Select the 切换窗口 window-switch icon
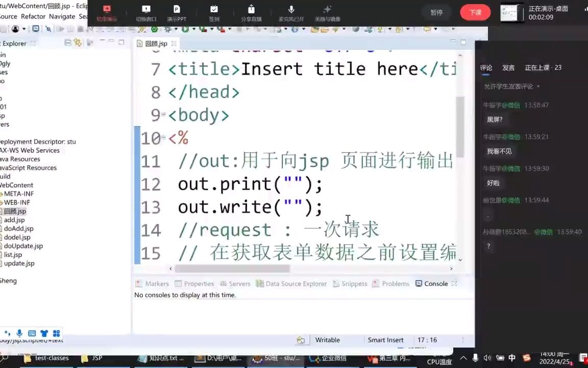 tap(146, 12)
